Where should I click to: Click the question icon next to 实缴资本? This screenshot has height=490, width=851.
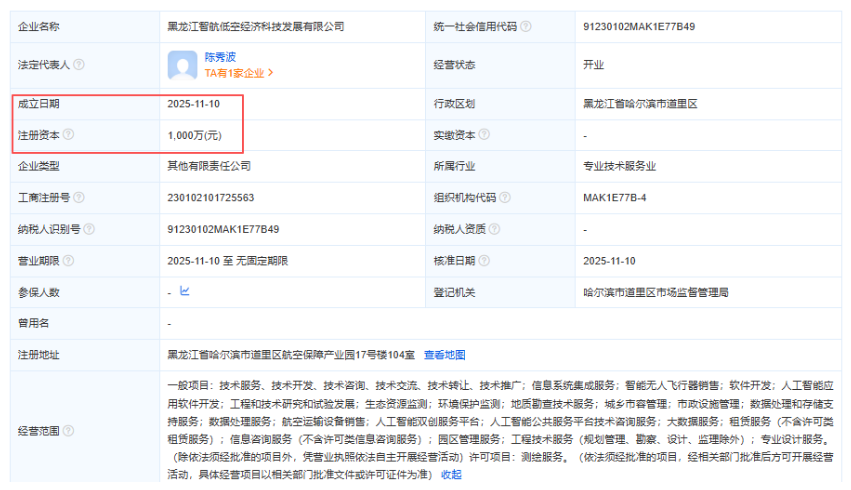[x=484, y=134]
